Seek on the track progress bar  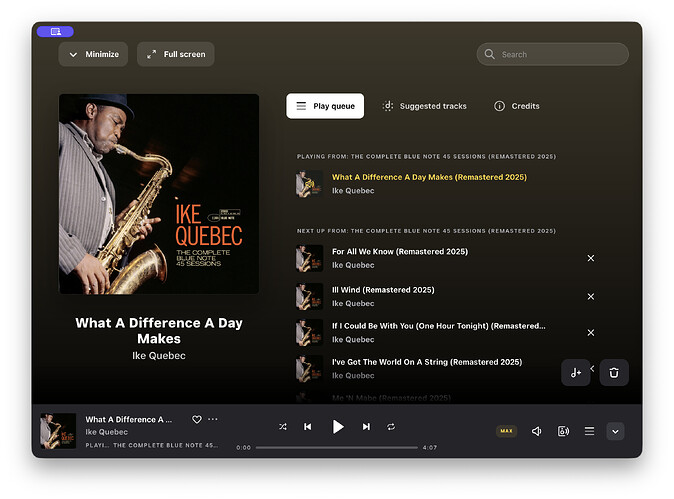click(x=337, y=447)
